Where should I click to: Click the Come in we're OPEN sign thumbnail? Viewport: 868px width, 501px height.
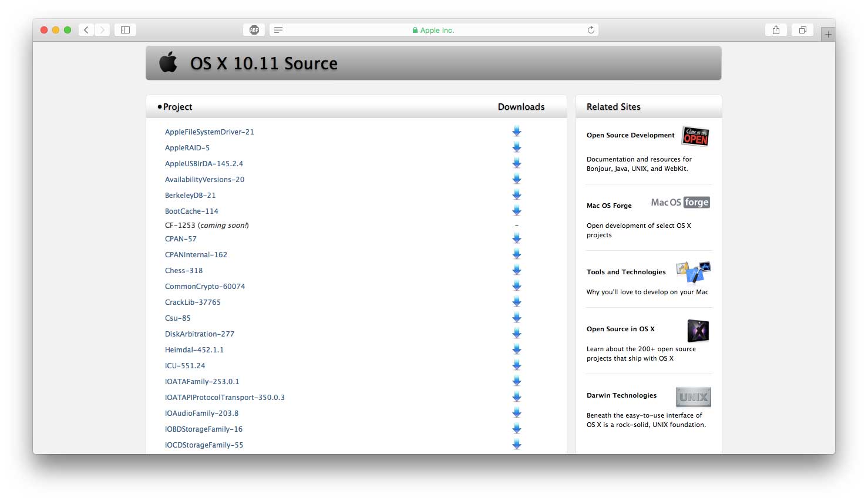(695, 136)
